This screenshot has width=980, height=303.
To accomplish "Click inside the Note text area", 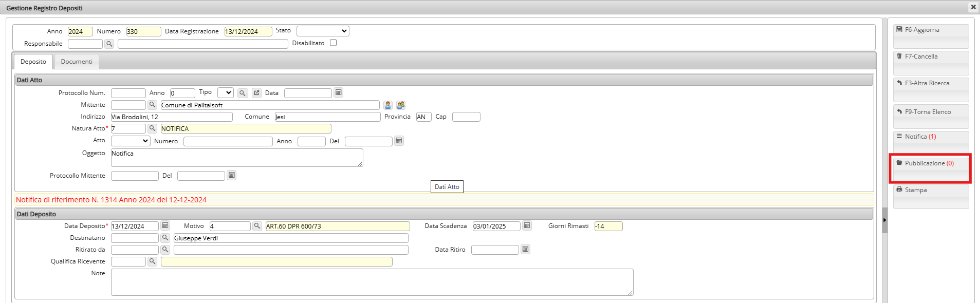I will coord(372,282).
